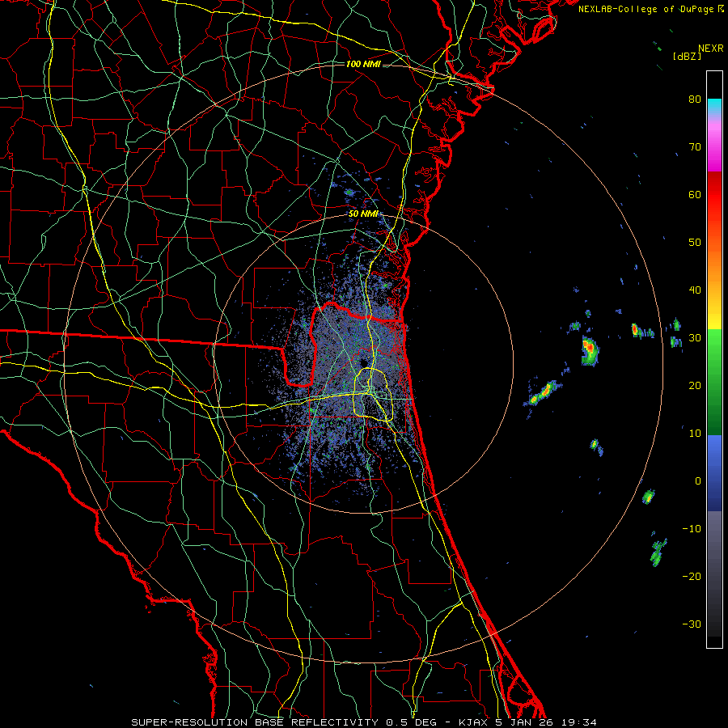Click the 20 value on the dBZ scale

695,385
